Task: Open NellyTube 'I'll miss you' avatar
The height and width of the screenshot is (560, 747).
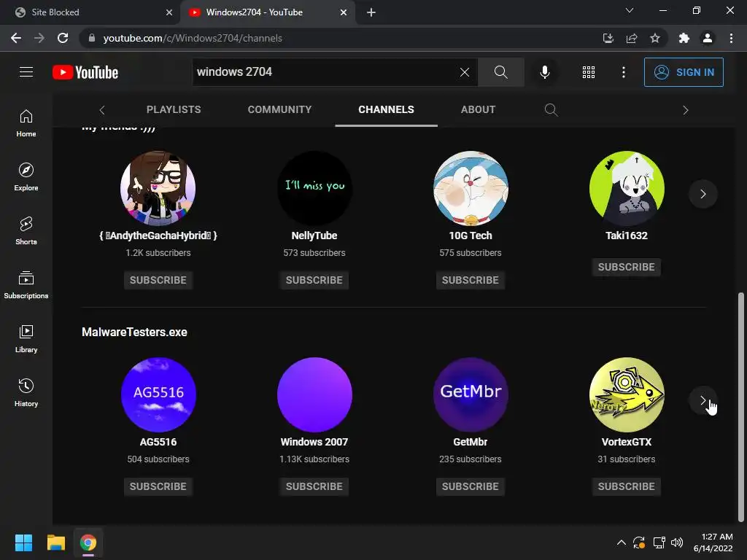Action: click(x=314, y=188)
